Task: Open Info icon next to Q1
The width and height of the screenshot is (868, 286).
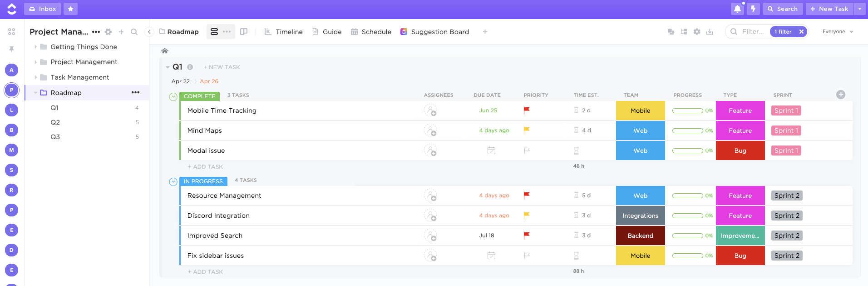Action: point(190,67)
